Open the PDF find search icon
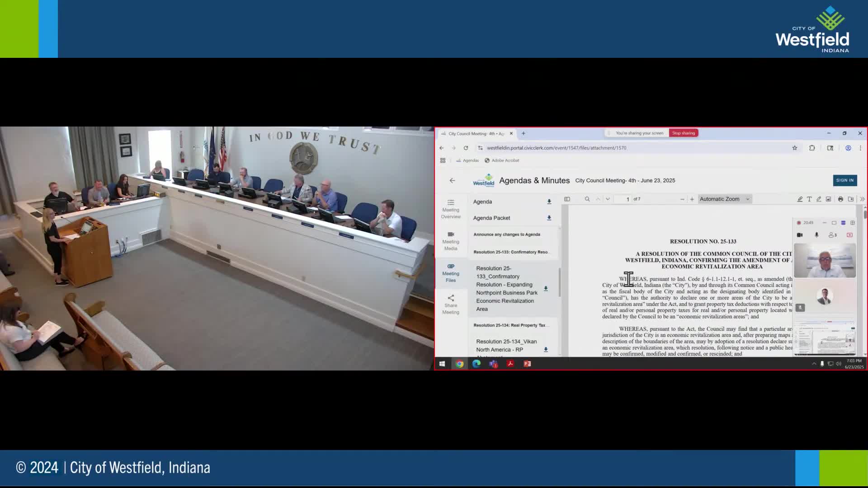The width and height of the screenshot is (868, 488). (587, 199)
